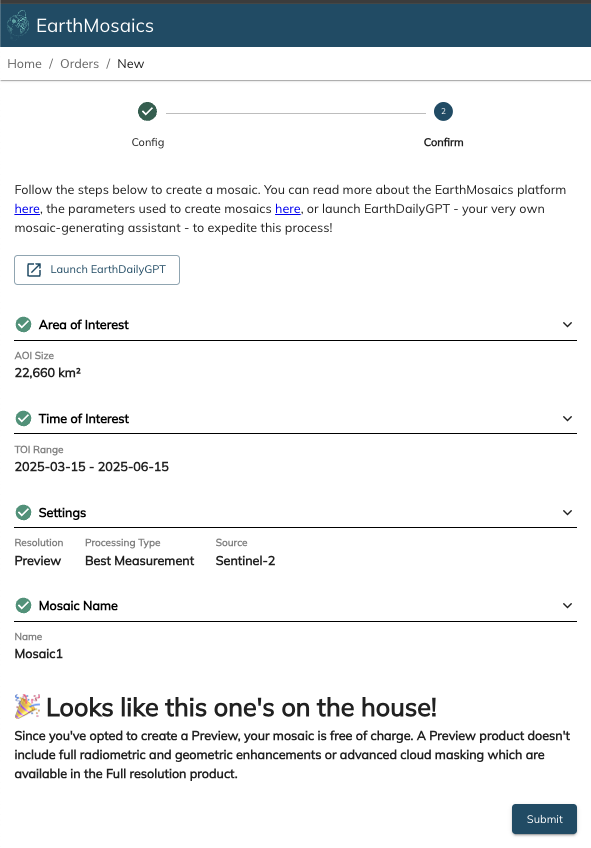Click the external-link icon in Launch EarthDailyGPT
Viewport: 591px width, 848px height.
click(x=34, y=270)
